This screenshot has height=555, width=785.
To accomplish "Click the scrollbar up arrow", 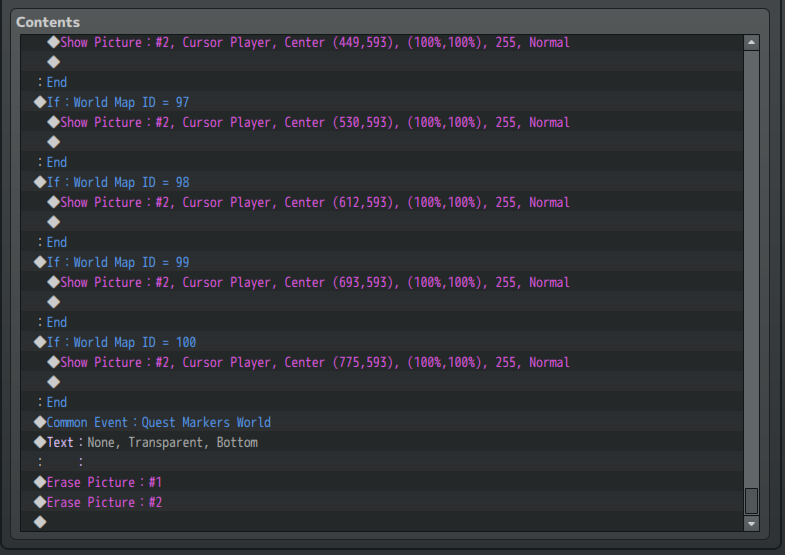I will (752, 43).
